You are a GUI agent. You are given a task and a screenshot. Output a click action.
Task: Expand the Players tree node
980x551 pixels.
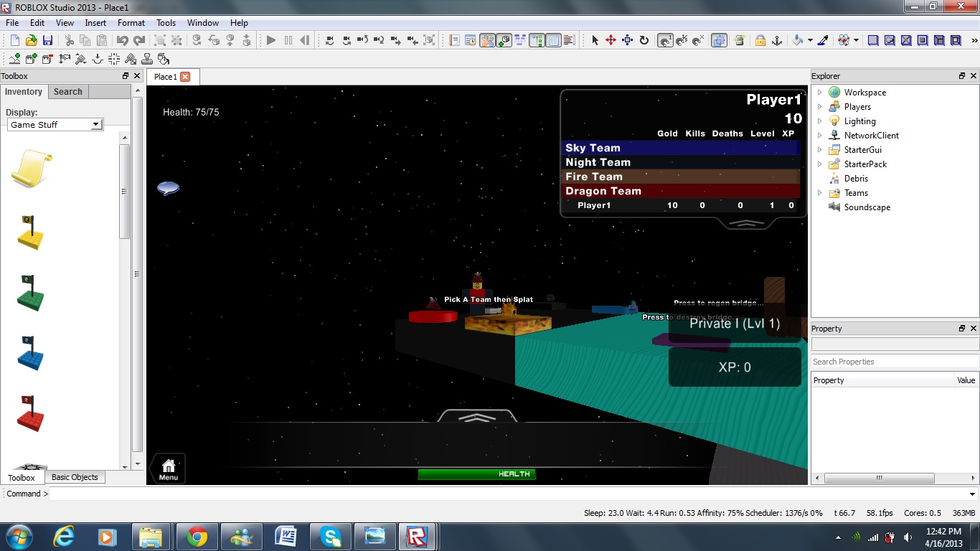tap(819, 107)
